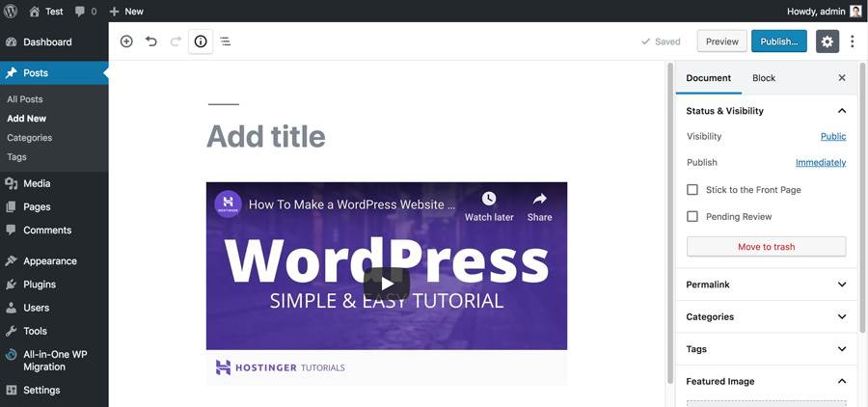This screenshot has width=868, height=407.
Task: Click the editor content scrollbar
Action: (x=670, y=222)
